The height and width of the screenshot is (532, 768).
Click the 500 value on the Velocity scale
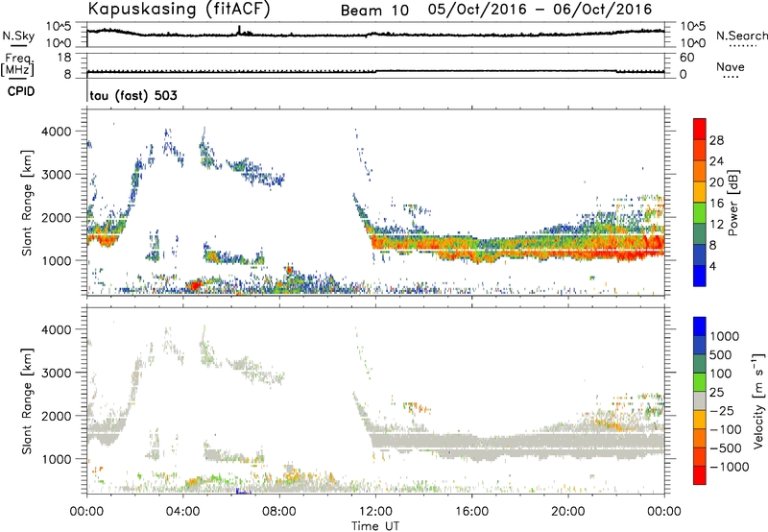pos(719,354)
